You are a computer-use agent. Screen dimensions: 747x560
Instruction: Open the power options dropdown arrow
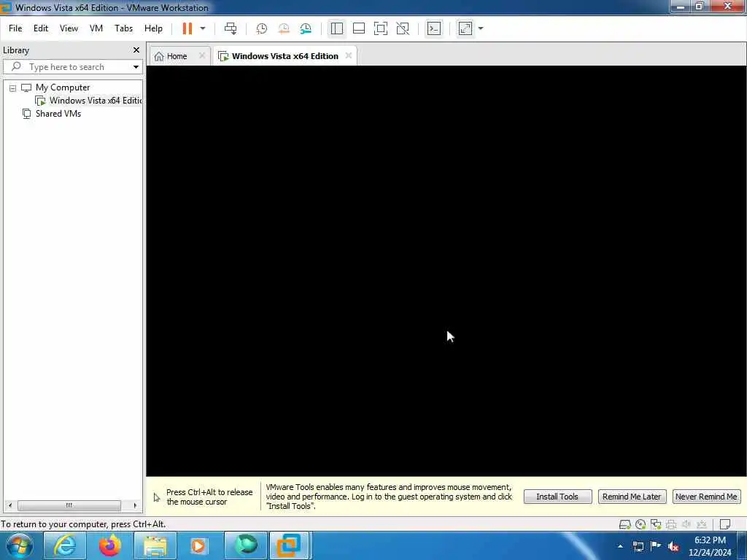(x=203, y=28)
